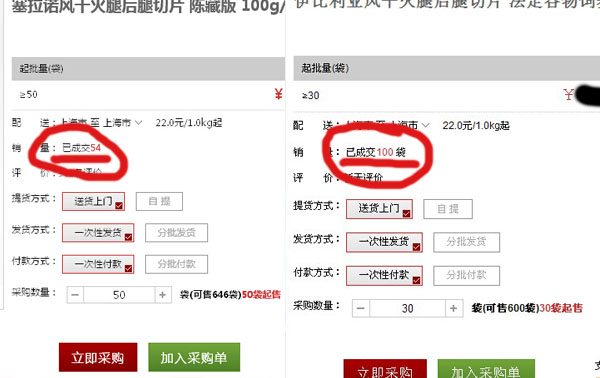The width and height of the screenshot is (600, 378).
Task: Select 自提 pickup option in right panel
Action: 448,209
